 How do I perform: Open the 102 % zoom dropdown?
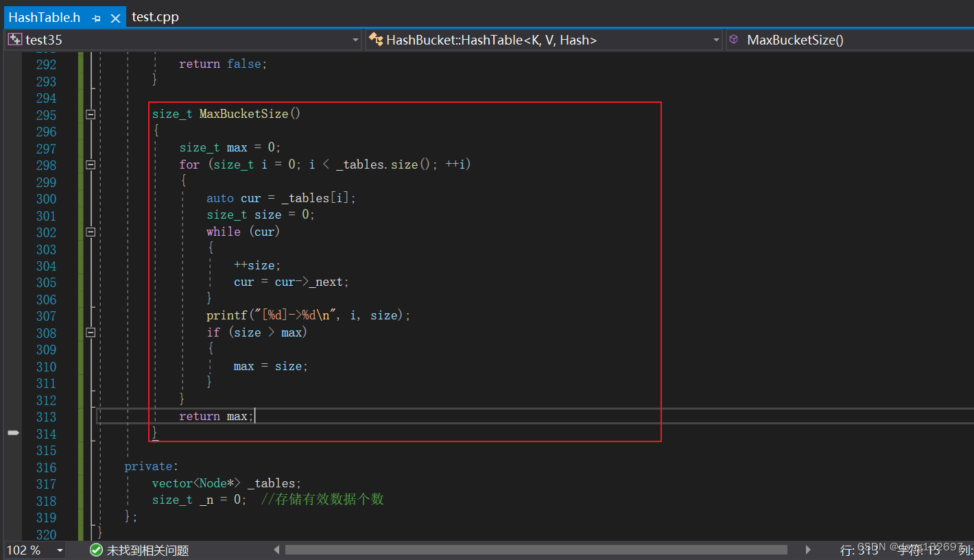[x=60, y=550]
